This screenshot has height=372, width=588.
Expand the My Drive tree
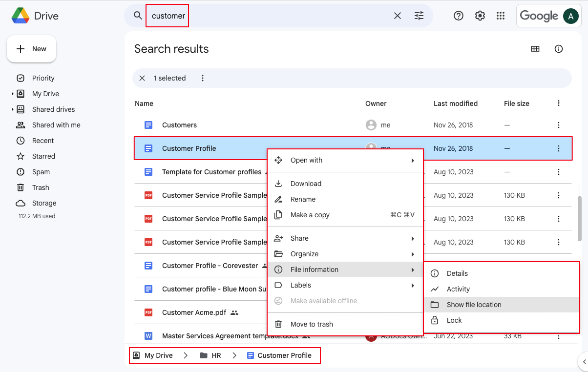(13, 94)
